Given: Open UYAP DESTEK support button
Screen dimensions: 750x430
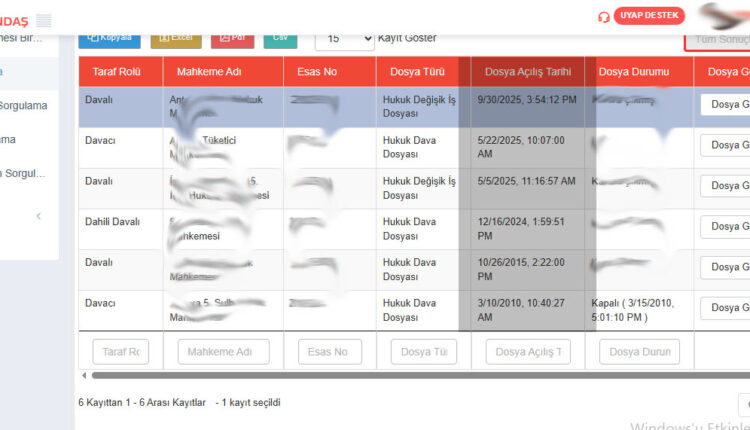Looking at the screenshot, I should click(x=648, y=16).
